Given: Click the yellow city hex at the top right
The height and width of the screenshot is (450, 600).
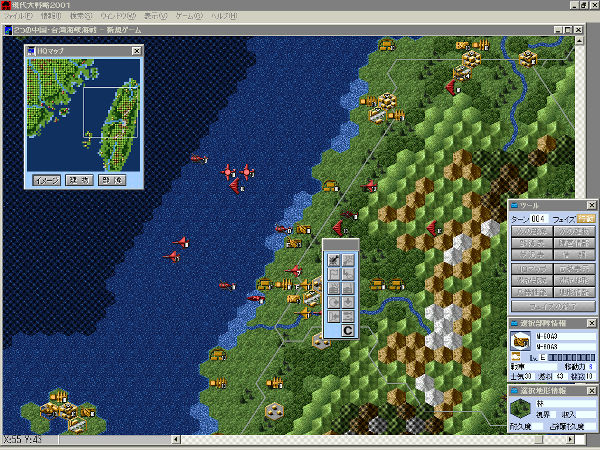Looking at the screenshot, I should coord(528,59).
